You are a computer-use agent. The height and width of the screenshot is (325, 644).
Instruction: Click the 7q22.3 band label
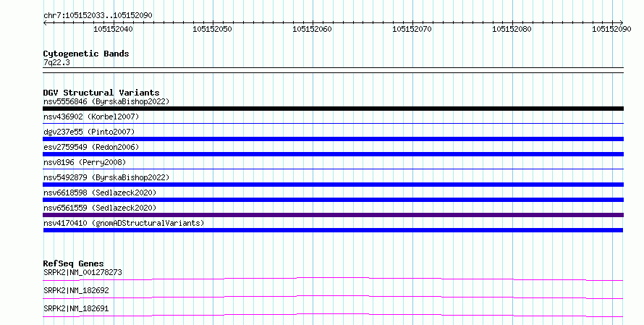pos(56,62)
